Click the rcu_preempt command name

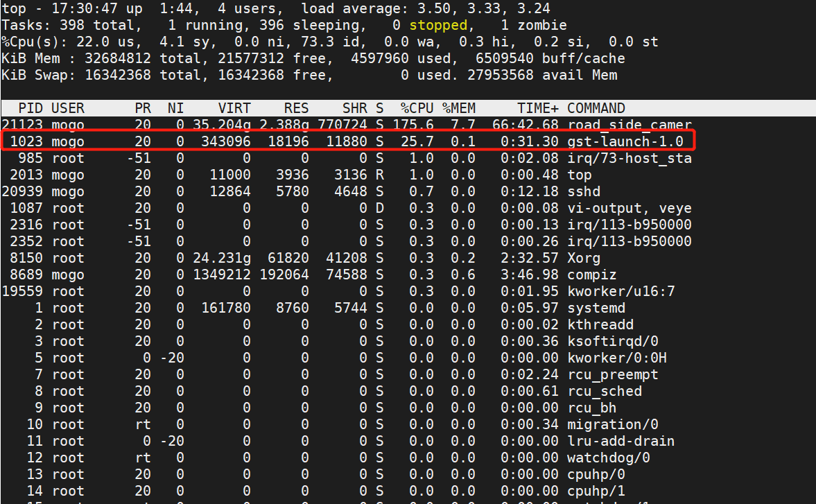click(612, 374)
